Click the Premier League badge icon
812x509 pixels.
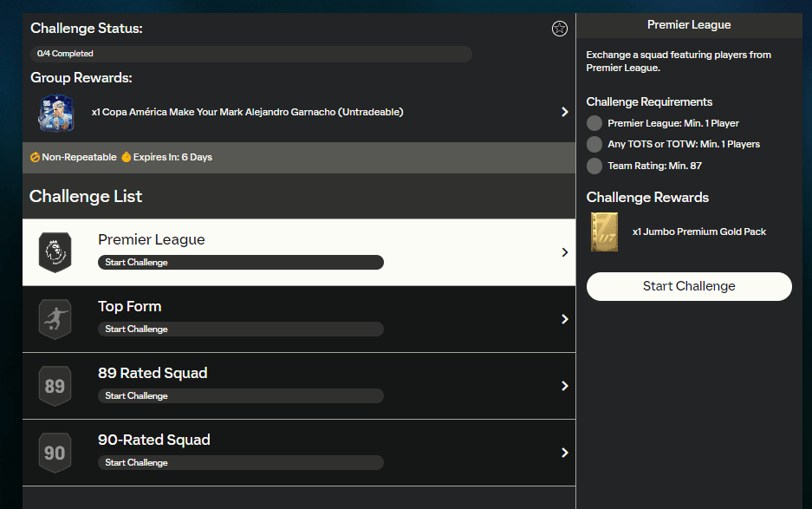click(55, 252)
